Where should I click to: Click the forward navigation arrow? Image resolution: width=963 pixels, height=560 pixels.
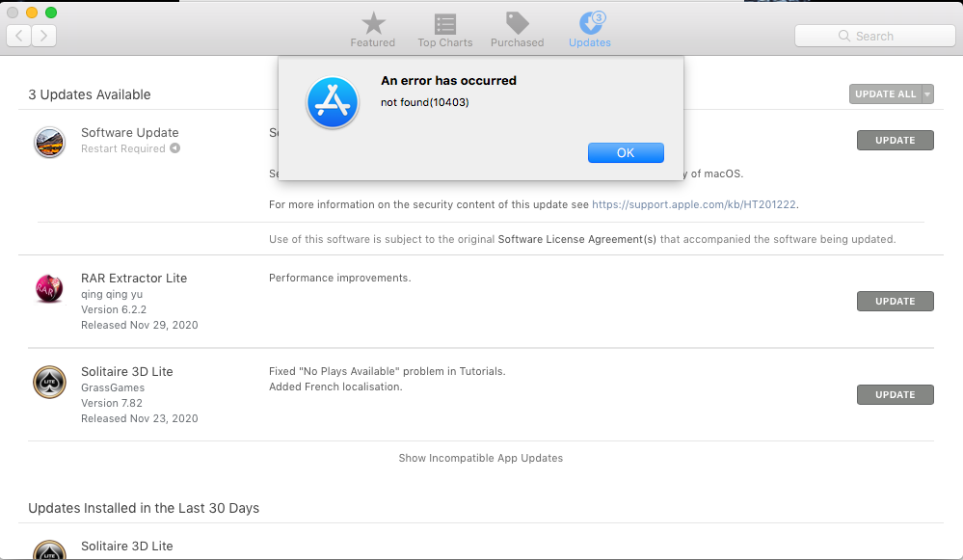(x=42, y=35)
